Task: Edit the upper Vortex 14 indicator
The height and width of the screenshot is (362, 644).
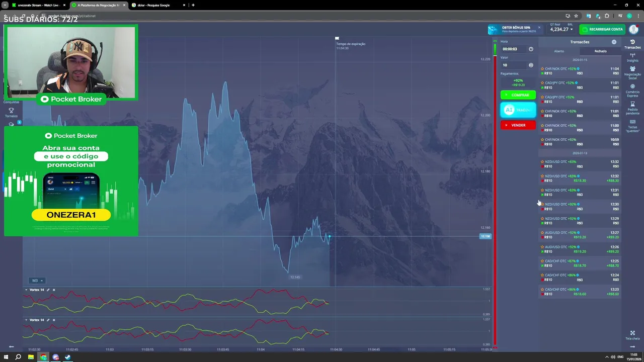Action: click(48, 290)
